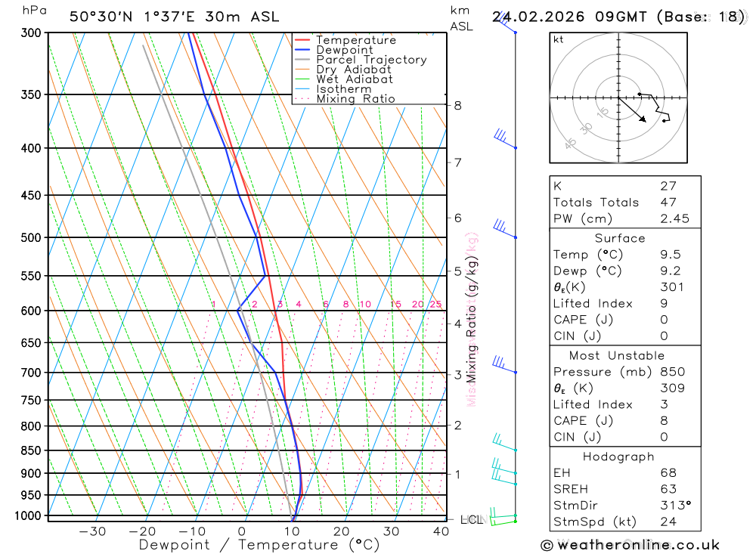Click the most unstable CAPE value 8

(x=664, y=421)
